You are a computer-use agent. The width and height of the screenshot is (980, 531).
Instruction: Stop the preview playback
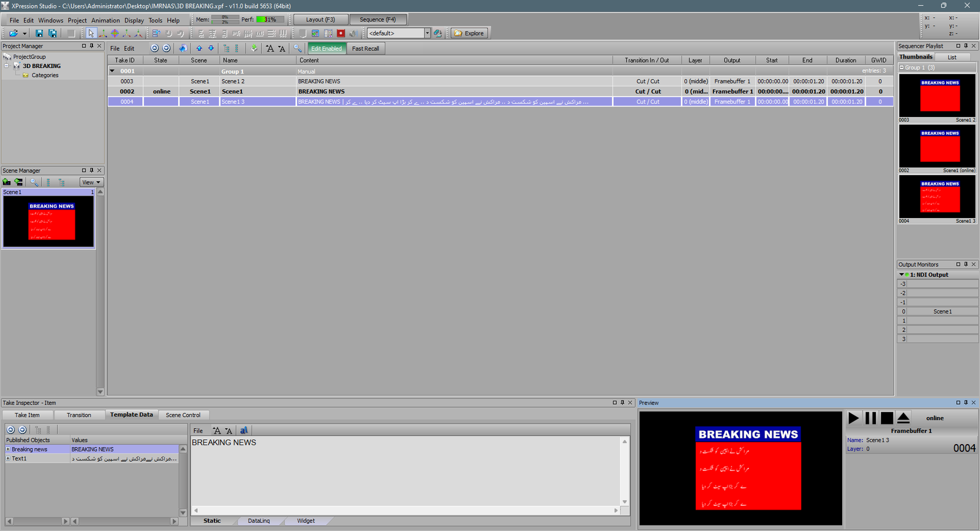point(887,418)
